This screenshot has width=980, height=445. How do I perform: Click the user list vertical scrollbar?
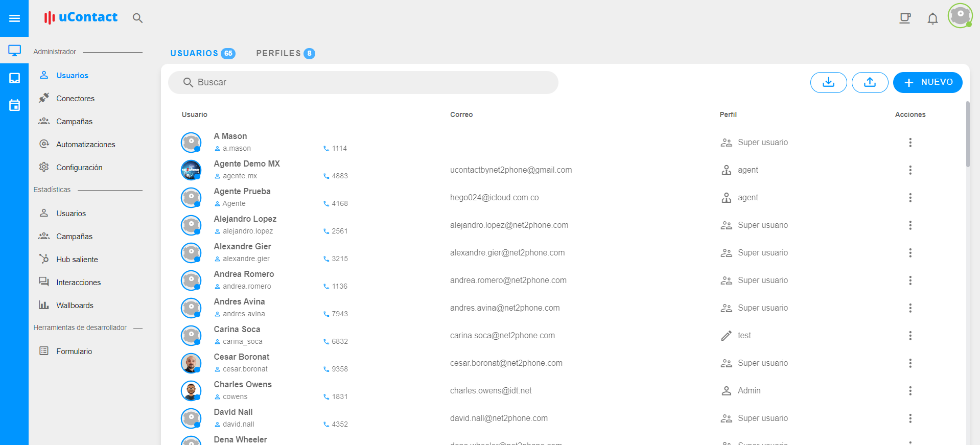[967, 135]
